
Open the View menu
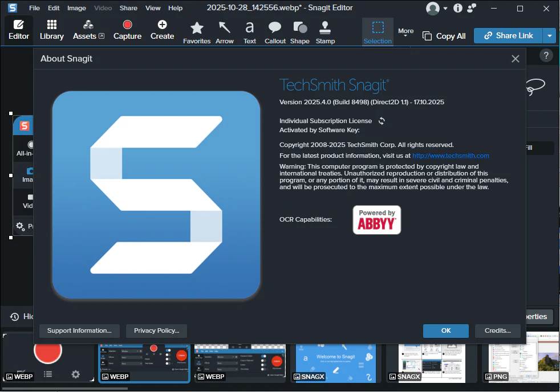153,8
